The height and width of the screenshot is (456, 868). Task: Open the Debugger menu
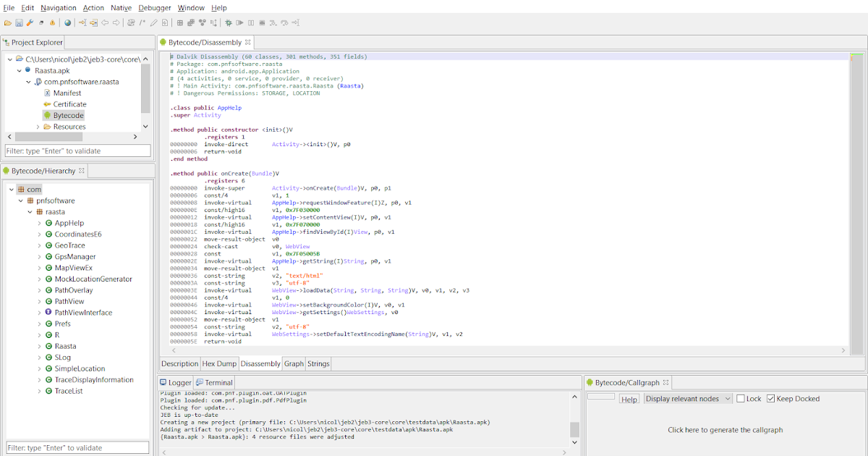click(x=155, y=7)
